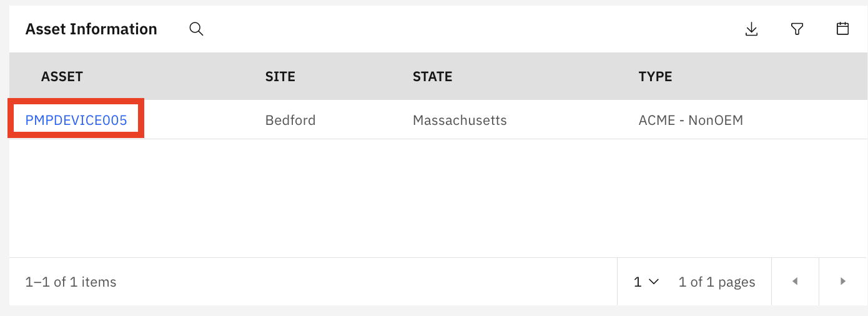This screenshot has width=868, height=316.
Task: Click the Asset Information title
Action: pyautogui.click(x=91, y=29)
